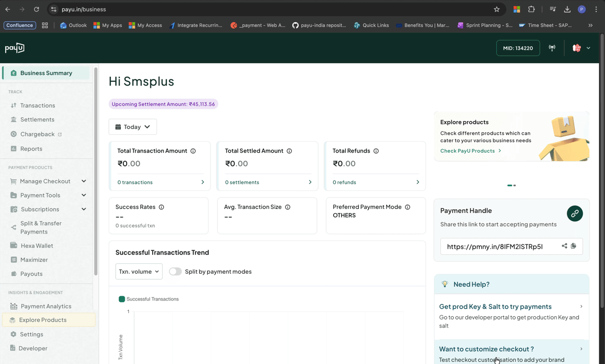Click the green link circle icon
The height and width of the screenshot is (364, 605).
[x=575, y=213]
